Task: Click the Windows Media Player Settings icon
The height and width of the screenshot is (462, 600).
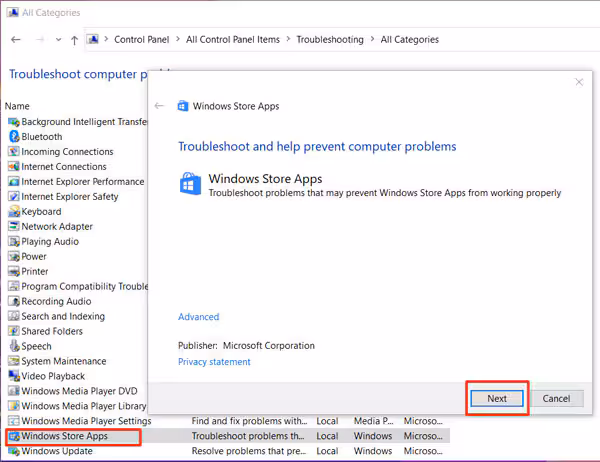Action: pyautogui.click(x=14, y=421)
